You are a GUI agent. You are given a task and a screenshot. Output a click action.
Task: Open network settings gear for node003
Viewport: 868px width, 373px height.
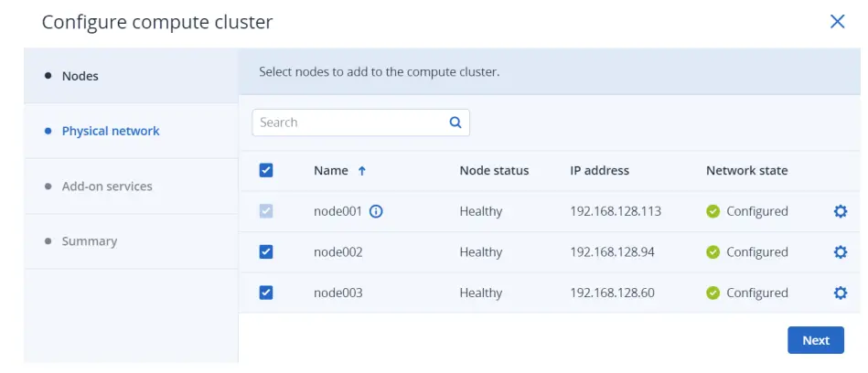click(x=840, y=293)
